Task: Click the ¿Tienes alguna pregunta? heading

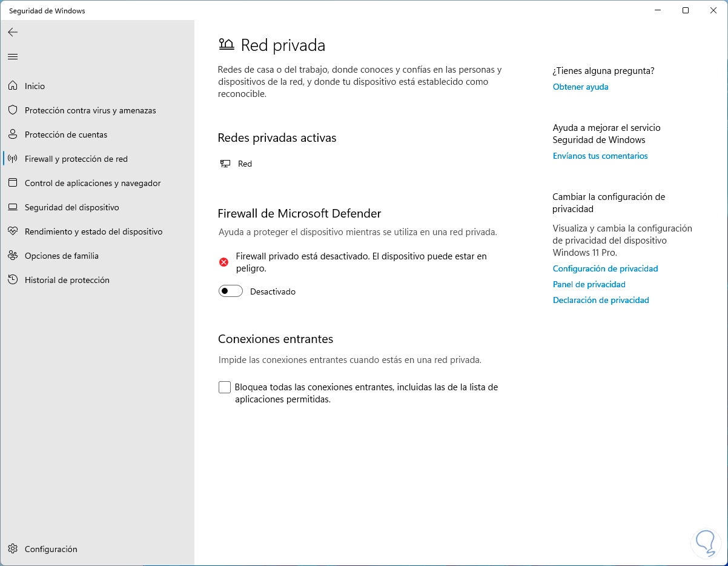Action: coord(603,71)
